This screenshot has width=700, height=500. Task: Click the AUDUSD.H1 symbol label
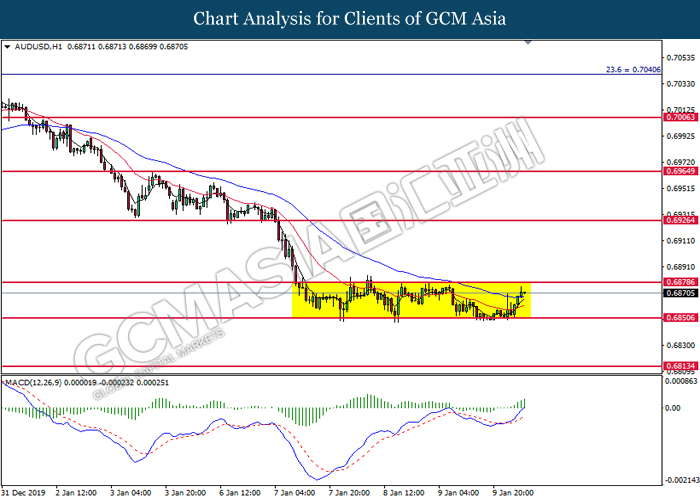[38, 47]
